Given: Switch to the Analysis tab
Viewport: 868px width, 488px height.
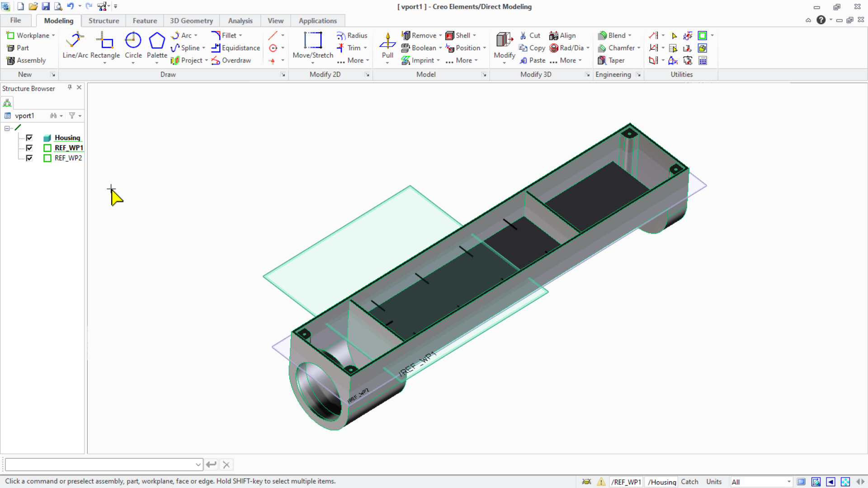Looking at the screenshot, I should [x=240, y=21].
